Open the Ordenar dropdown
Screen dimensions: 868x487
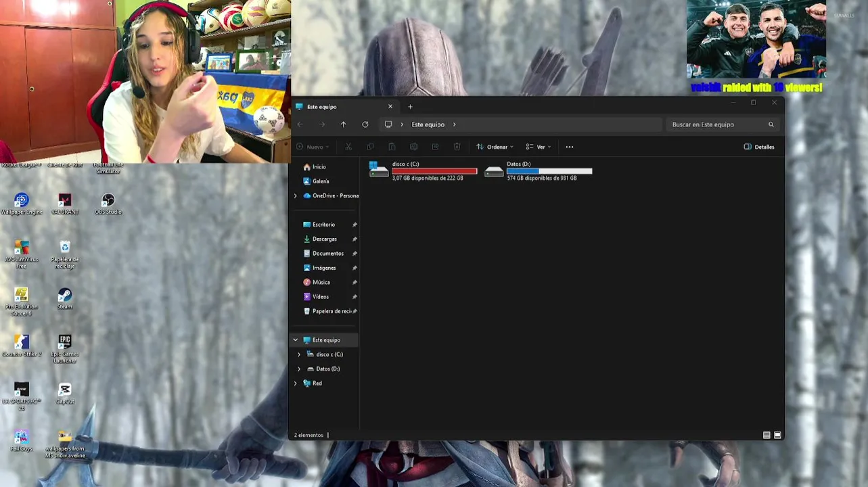click(495, 147)
